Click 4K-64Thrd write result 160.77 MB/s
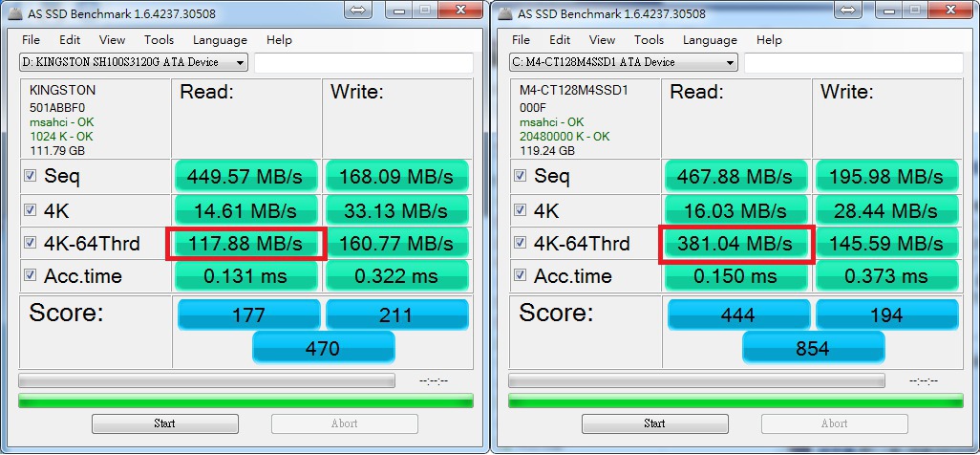Image resolution: width=980 pixels, height=455 pixels. tap(397, 244)
